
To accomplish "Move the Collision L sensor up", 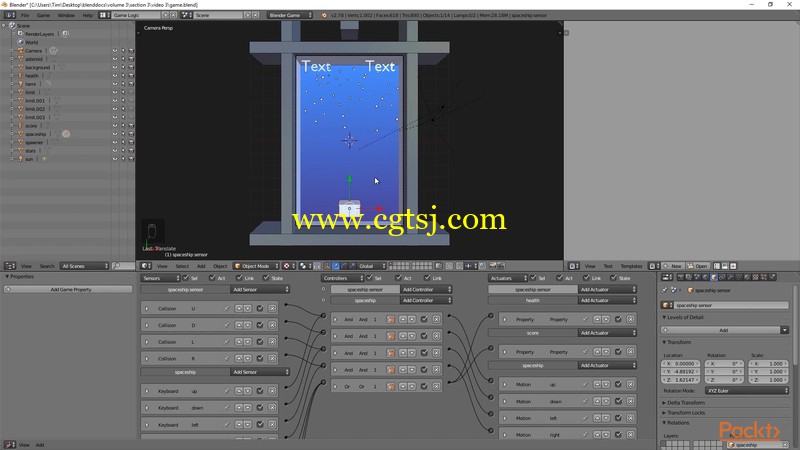I will pos(239,341).
